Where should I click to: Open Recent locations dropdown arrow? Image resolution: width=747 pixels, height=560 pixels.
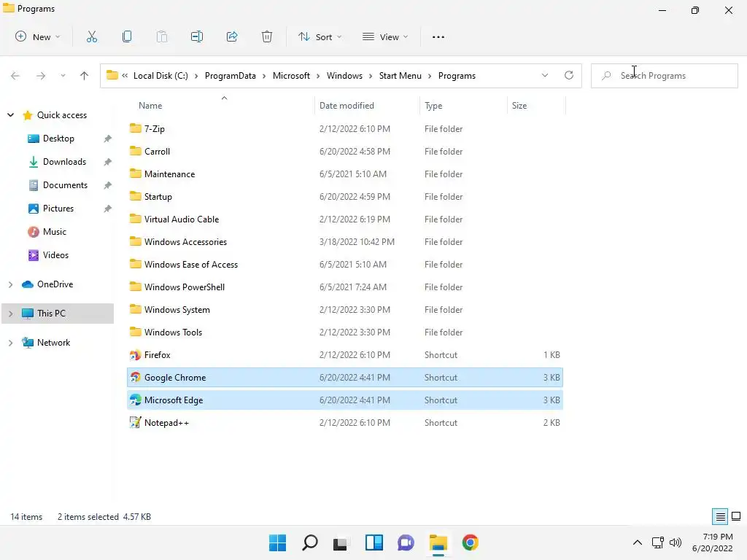(x=63, y=76)
